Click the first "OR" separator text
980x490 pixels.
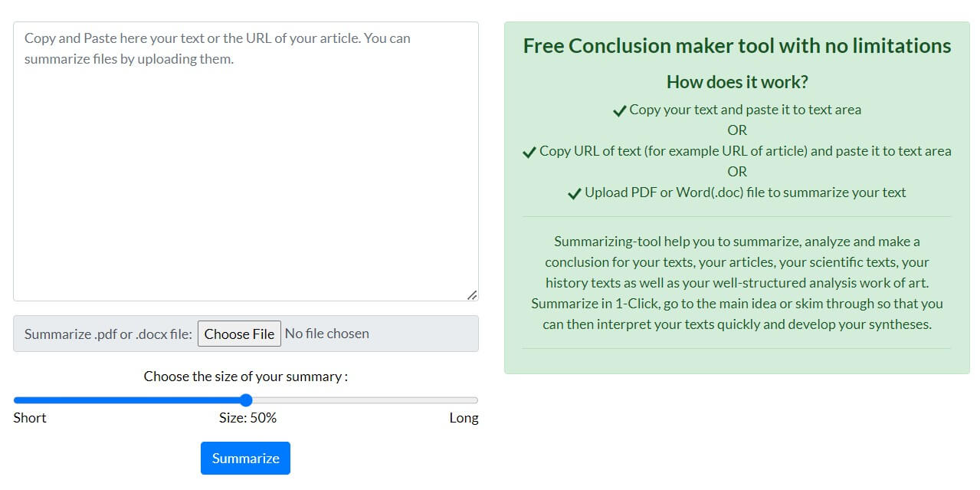point(737,130)
